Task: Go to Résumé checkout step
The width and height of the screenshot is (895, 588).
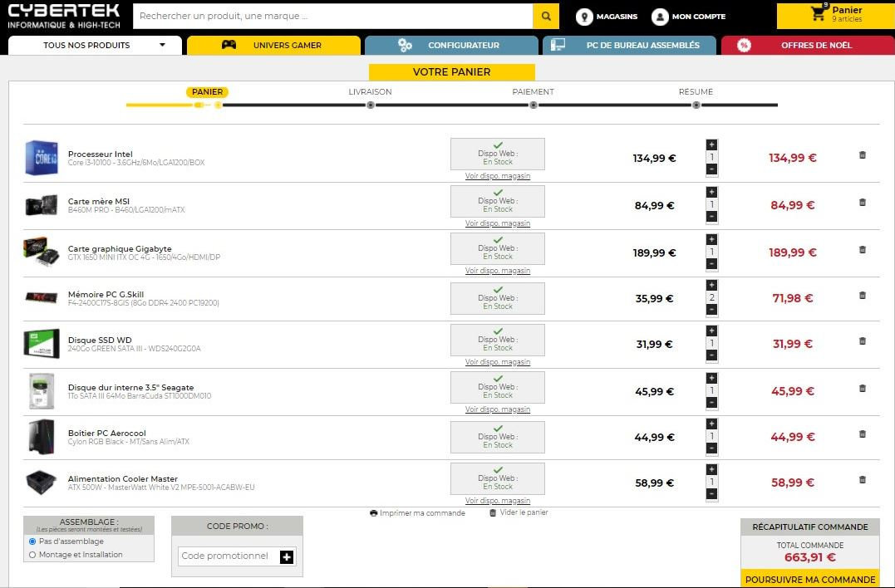Action: [696, 92]
